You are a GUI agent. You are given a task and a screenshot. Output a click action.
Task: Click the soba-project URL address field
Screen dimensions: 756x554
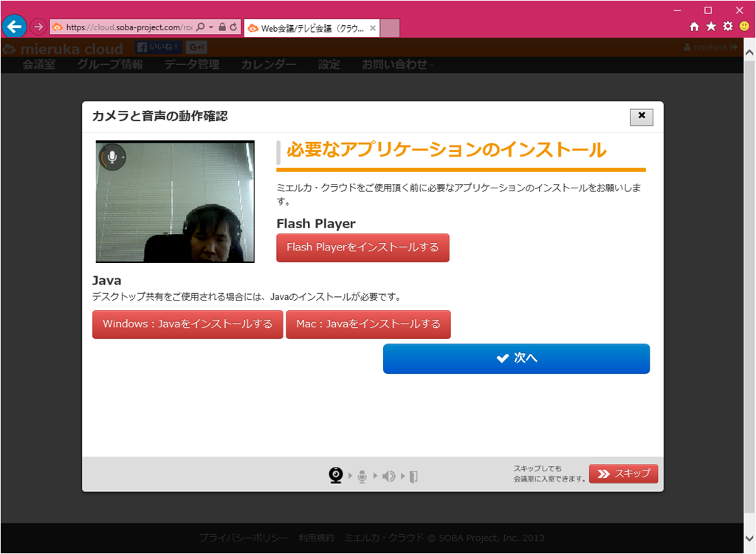(x=128, y=27)
